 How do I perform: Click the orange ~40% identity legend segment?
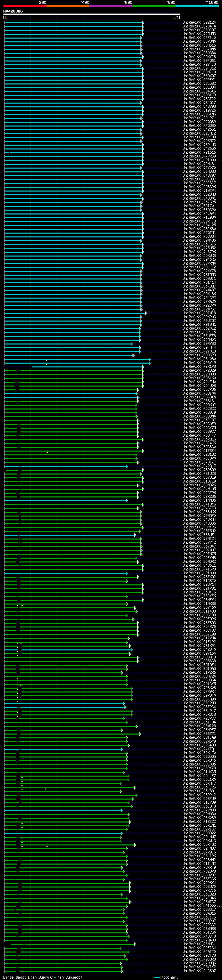click(x=68, y=6)
